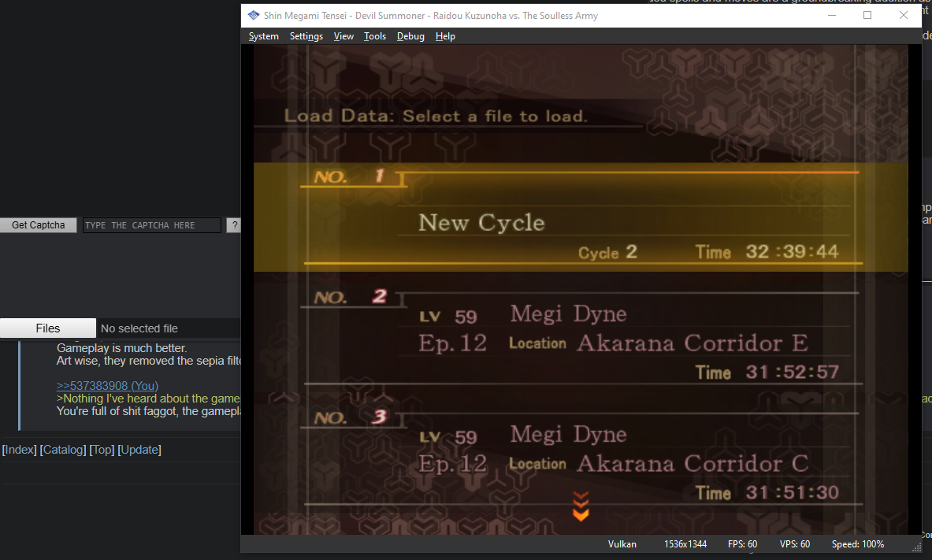This screenshot has width=932, height=560.
Task: Open the Settings menu
Action: (306, 36)
